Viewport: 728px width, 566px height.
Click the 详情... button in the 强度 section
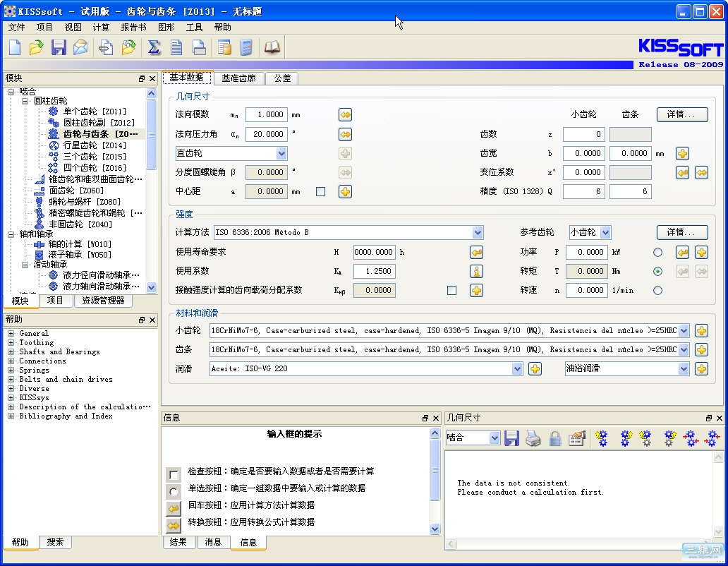point(682,232)
